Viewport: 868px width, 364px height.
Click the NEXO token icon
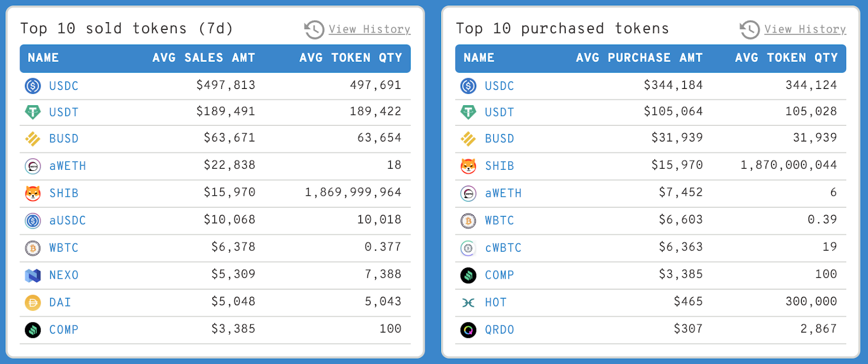coord(33,275)
